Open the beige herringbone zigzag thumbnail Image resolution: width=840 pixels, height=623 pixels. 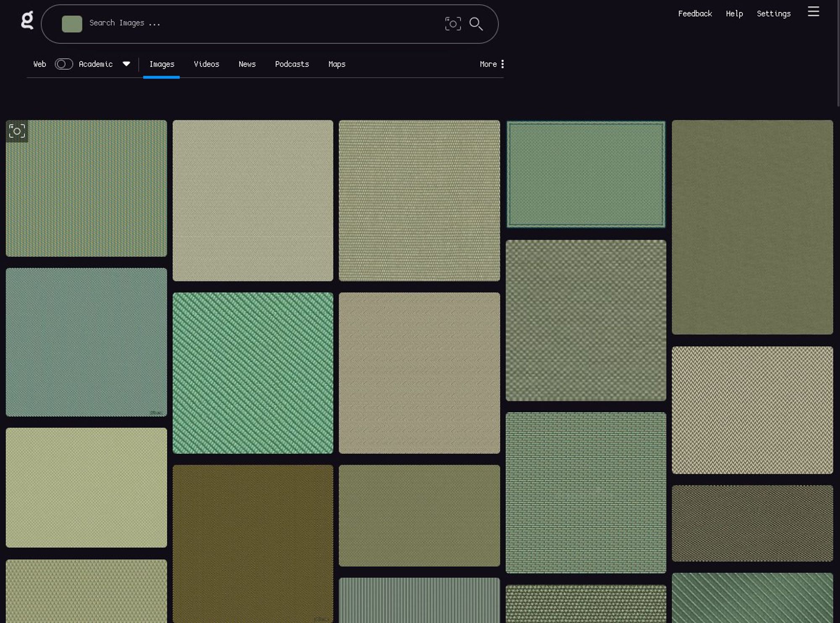[x=752, y=410]
